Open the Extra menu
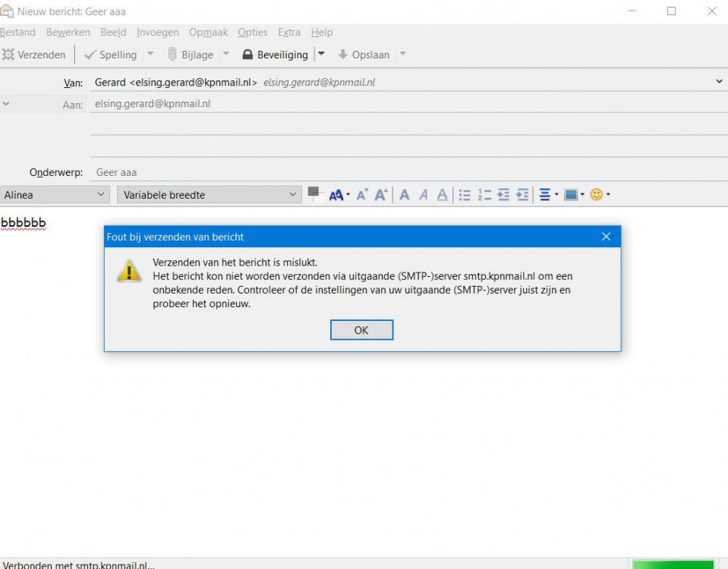 pos(289,33)
